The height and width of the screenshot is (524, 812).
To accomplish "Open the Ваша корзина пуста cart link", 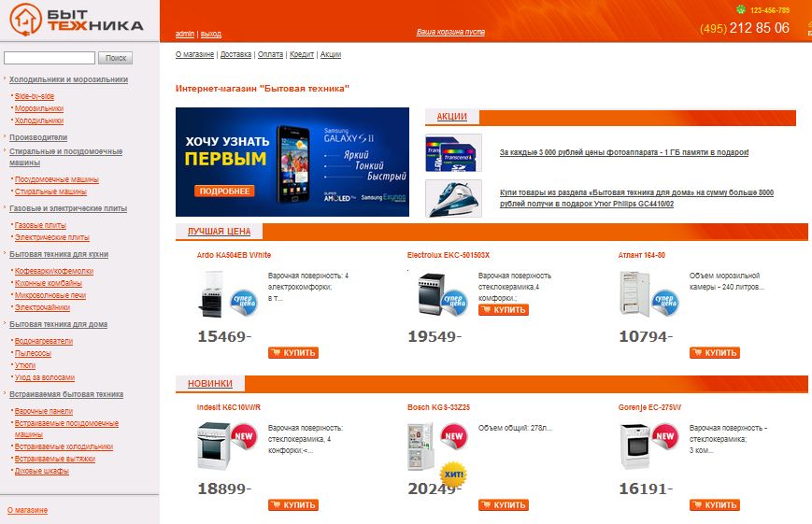I will (450, 32).
